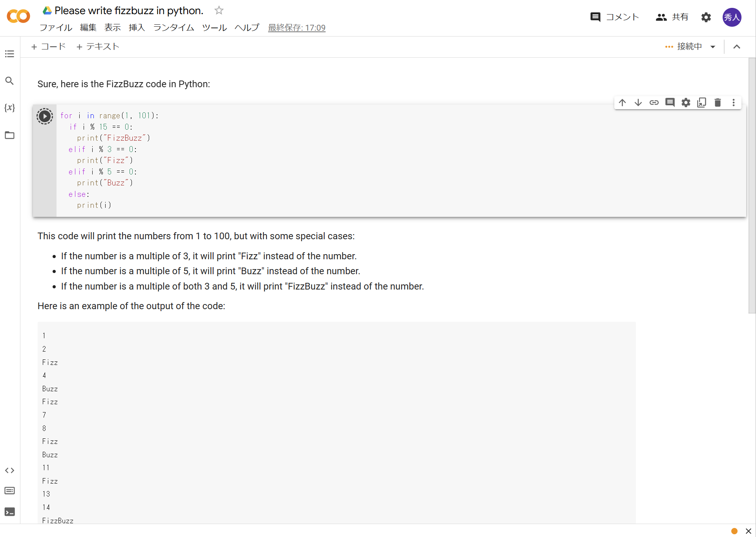Open the cell's three-dot more menu
Screen dimensions: 756x537
coord(733,103)
